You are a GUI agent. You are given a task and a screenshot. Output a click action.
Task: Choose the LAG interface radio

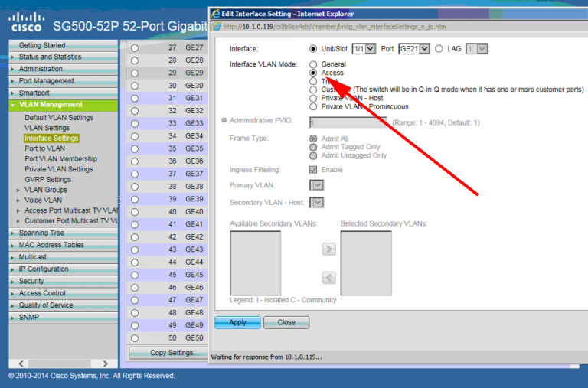[439, 49]
